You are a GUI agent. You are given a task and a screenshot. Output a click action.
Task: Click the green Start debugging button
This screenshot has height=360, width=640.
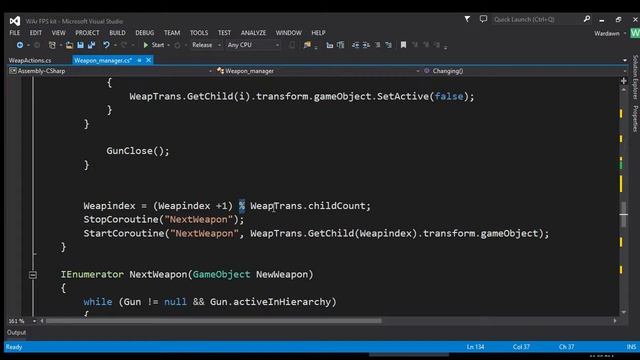click(x=153, y=45)
